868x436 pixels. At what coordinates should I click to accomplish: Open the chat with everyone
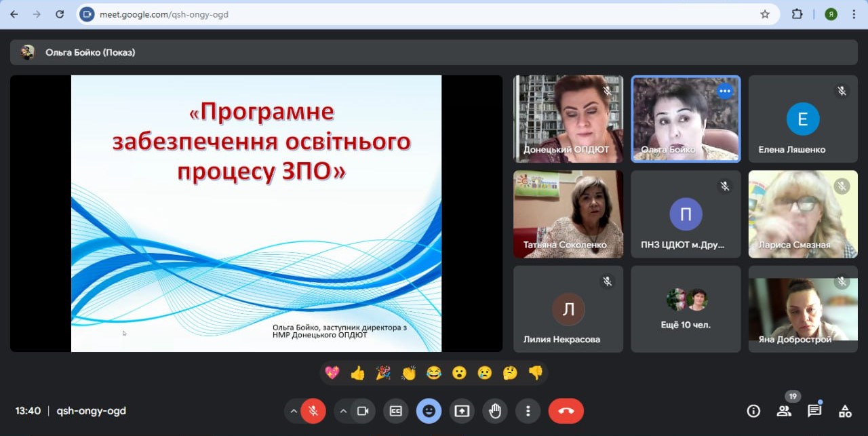click(814, 411)
